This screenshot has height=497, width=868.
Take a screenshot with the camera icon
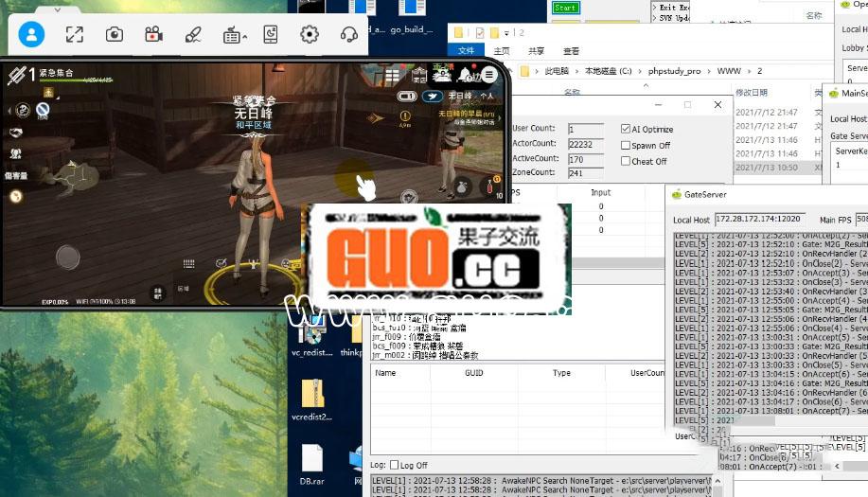click(x=115, y=35)
